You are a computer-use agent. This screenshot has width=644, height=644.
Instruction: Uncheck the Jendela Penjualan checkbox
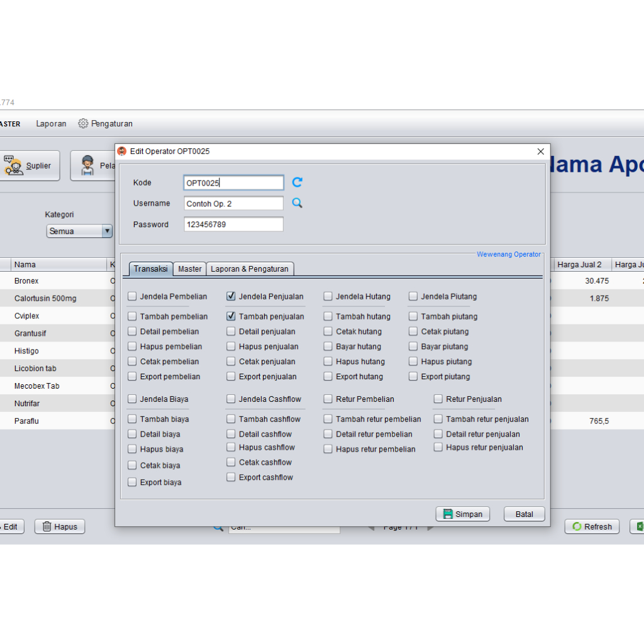pyautogui.click(x=231, y=296)
